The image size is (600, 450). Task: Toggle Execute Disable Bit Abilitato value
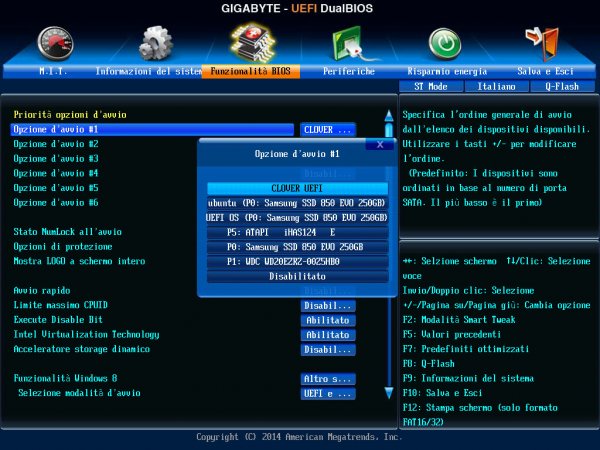point(328,320)
